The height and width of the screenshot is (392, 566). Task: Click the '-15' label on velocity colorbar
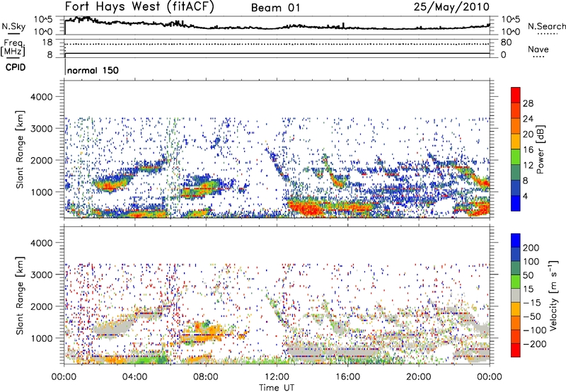(532, 303)
